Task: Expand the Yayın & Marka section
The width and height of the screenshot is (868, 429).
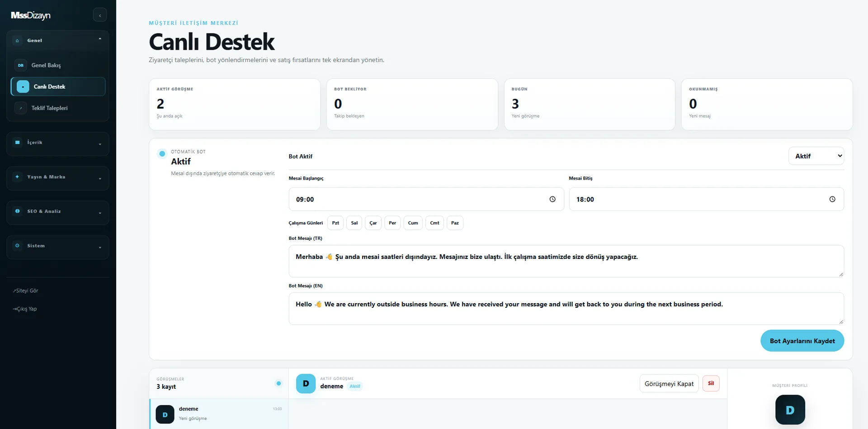Action: coord(58,178)
